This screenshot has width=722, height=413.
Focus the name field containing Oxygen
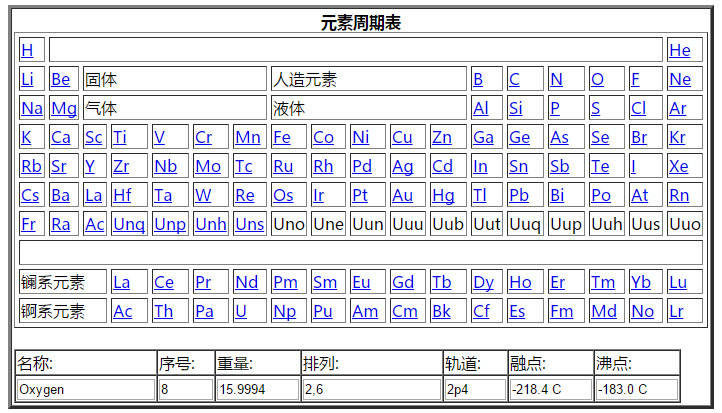coord(86,390)
